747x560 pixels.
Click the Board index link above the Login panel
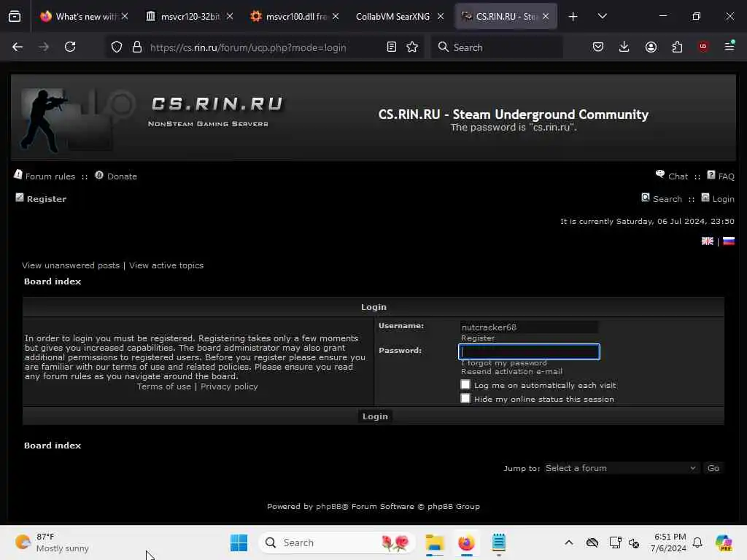click(x=53, y=281)
